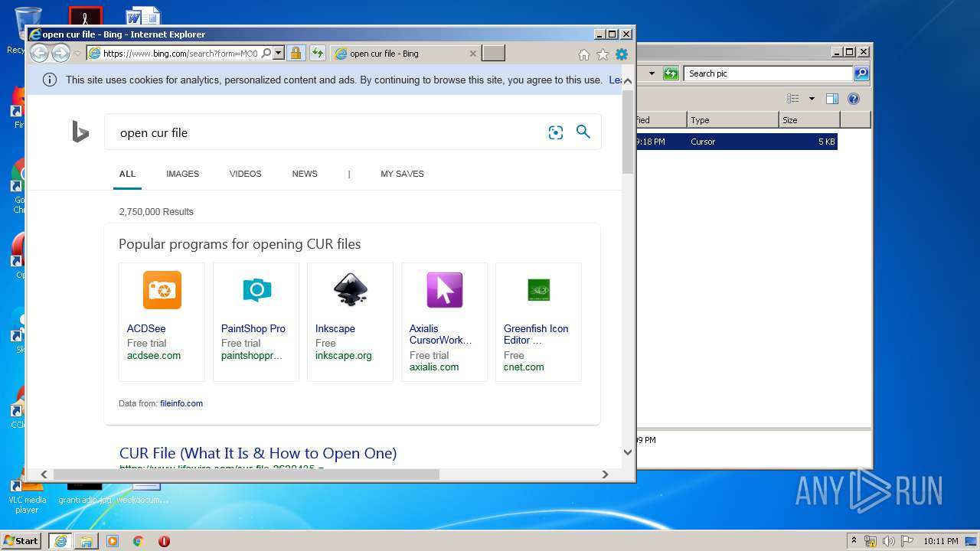Open Windows Start menu

click(x=21, y=541)
